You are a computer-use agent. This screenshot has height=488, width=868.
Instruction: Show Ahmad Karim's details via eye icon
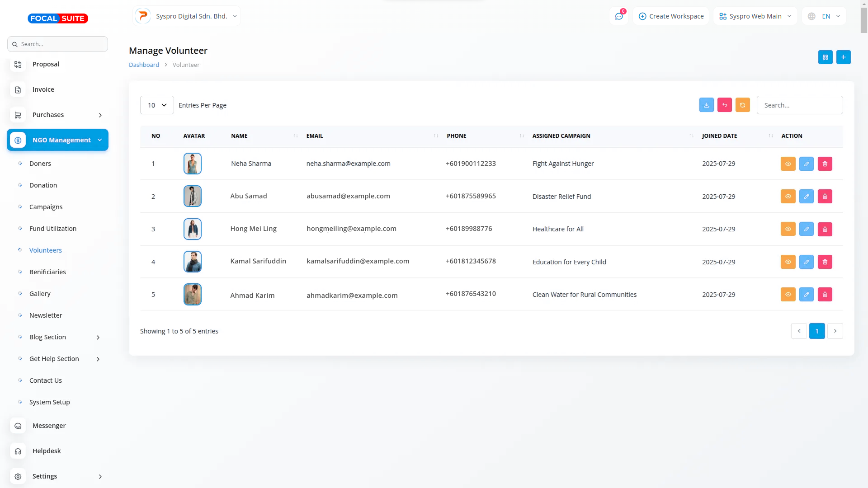[788, 295]
